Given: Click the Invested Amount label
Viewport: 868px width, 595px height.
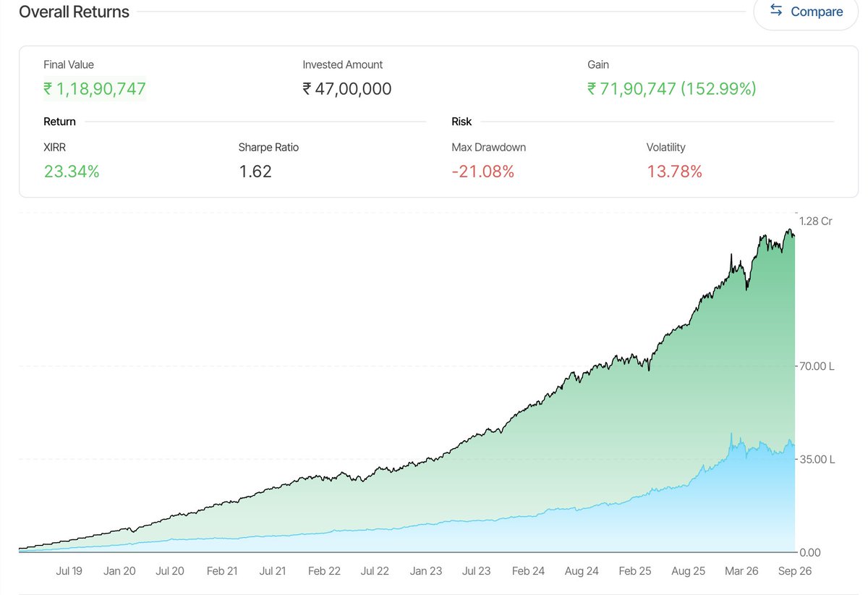Looking at the screenshot, I should coord(343,65).
